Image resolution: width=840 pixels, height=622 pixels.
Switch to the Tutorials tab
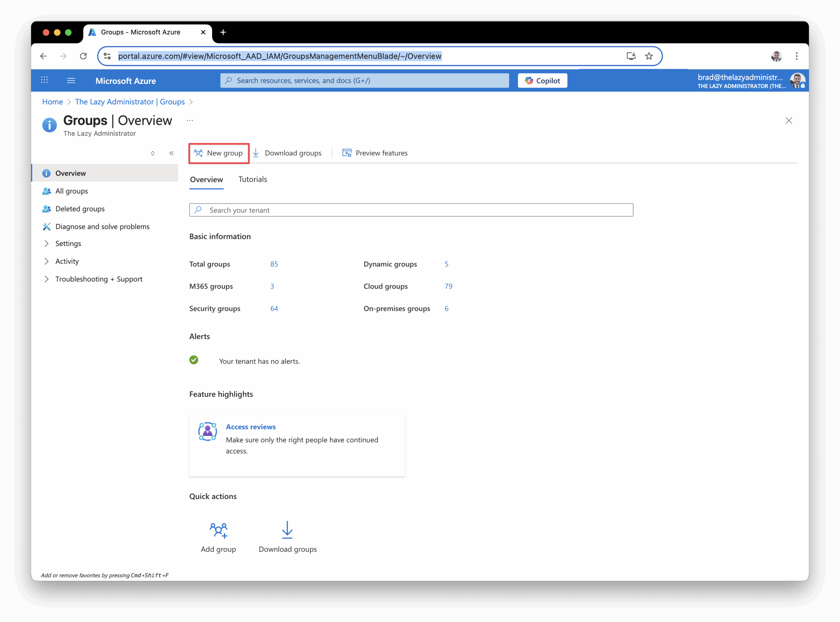coord(253,179)
